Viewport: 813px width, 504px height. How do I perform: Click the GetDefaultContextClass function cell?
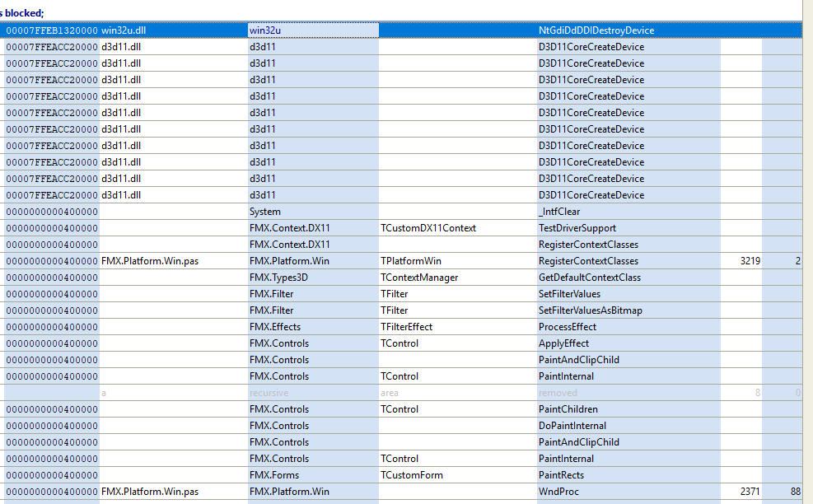click(x=628, y=278)
